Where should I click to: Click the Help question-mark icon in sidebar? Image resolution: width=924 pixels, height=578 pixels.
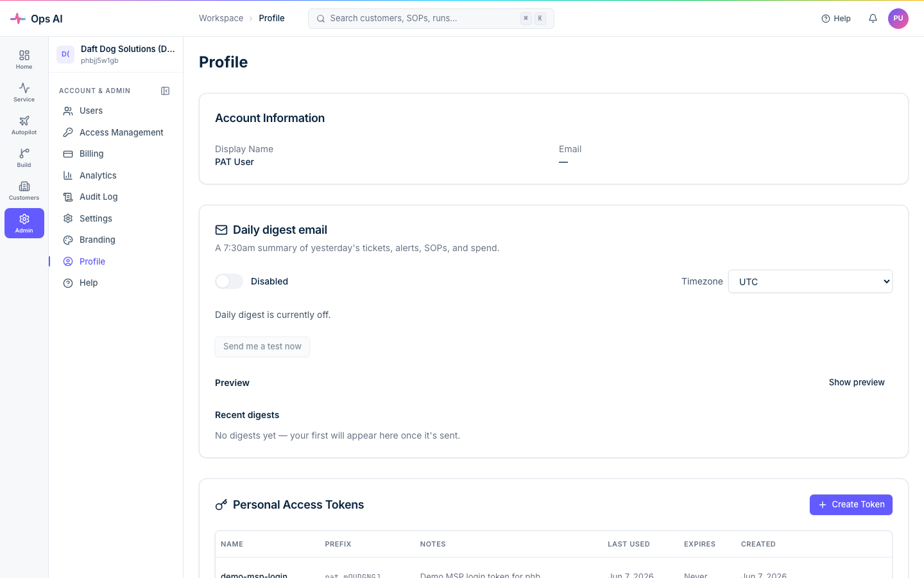[68, 283]
